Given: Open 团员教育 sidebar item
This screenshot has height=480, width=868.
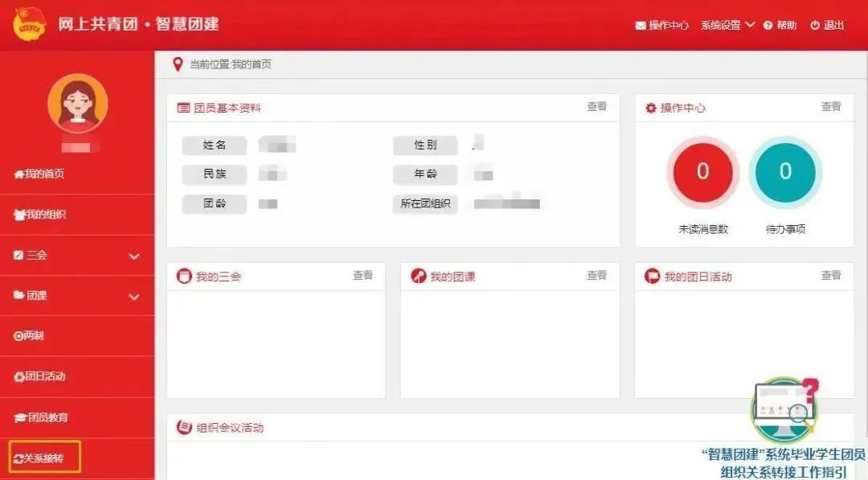Looking at the screenshot, I should [42, 418].
